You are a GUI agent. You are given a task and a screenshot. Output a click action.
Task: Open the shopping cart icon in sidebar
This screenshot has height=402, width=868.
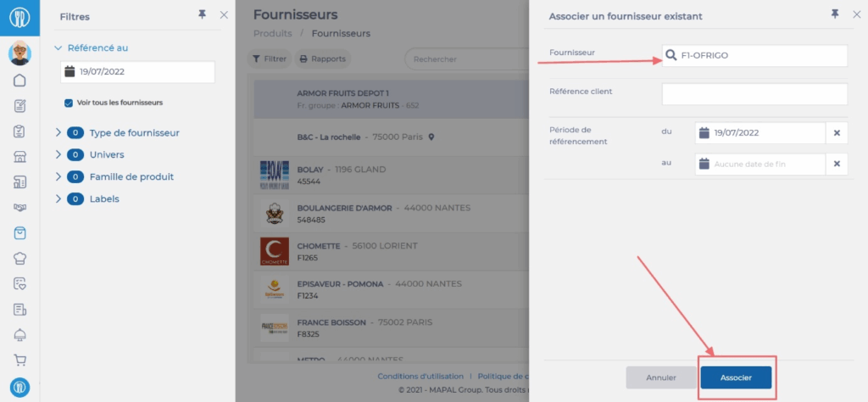coord(19,360)
